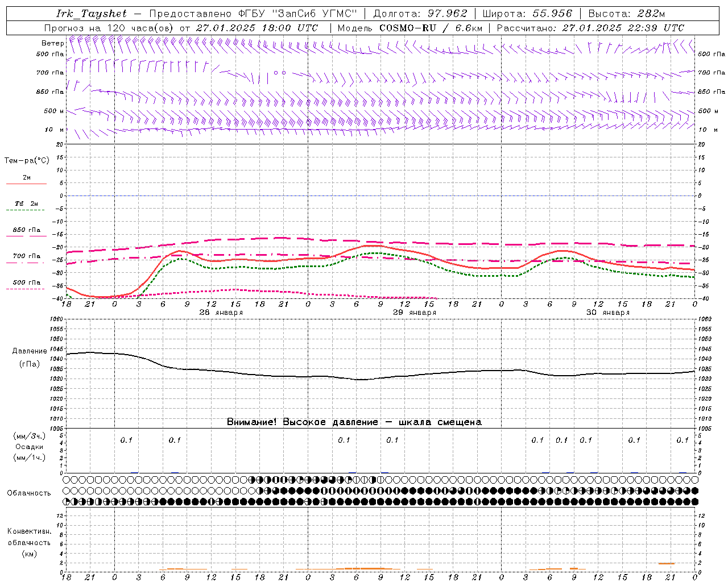Click the 28 января date label

click(x=221, y=313)
